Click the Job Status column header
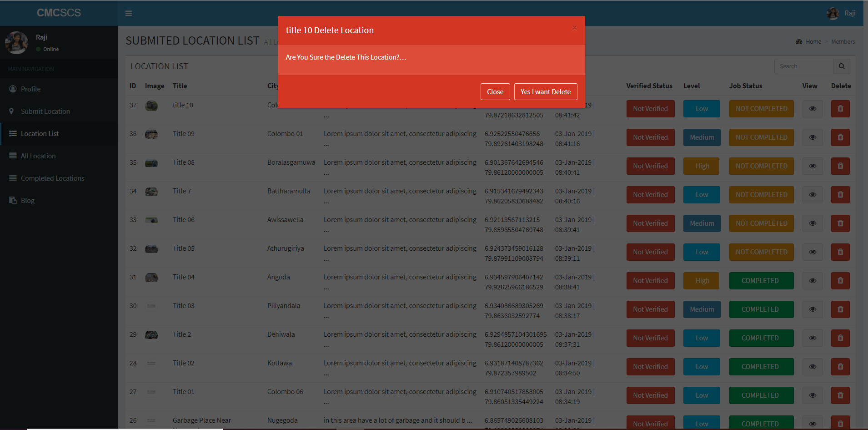The width and height of the screenshot is (868, 430). point(746,86)
